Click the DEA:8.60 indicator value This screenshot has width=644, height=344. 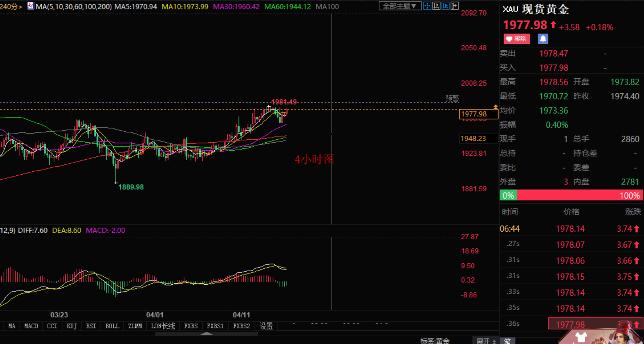(x=67, y=231)
